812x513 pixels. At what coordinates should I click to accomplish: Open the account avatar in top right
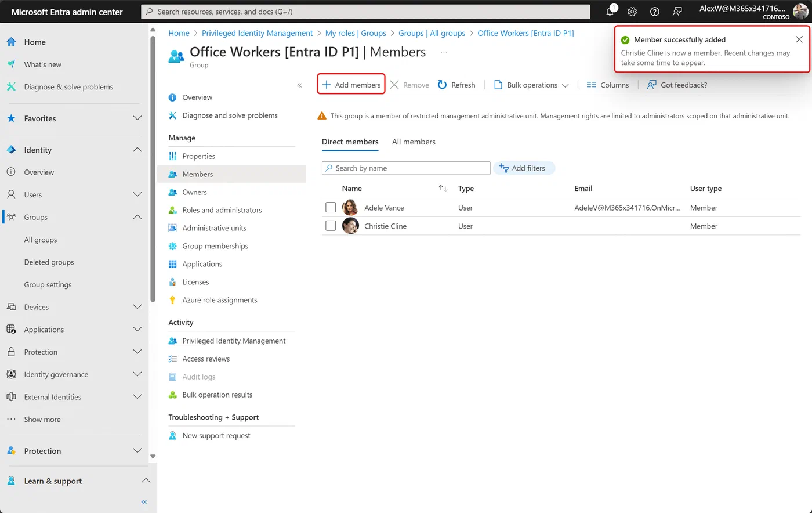coord(800,12)
